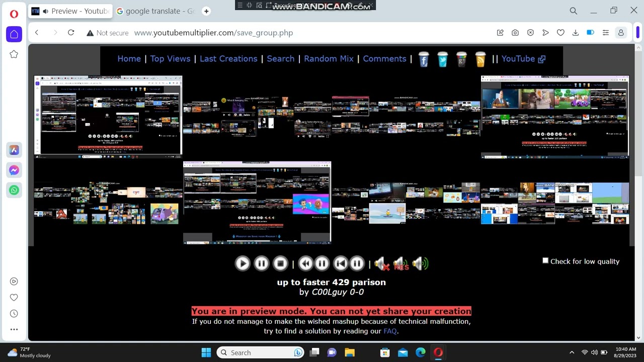Open the sidebar three-dots more menu
Image resolution: width=644 pixels, height=362 pixels.
(14, 329)
